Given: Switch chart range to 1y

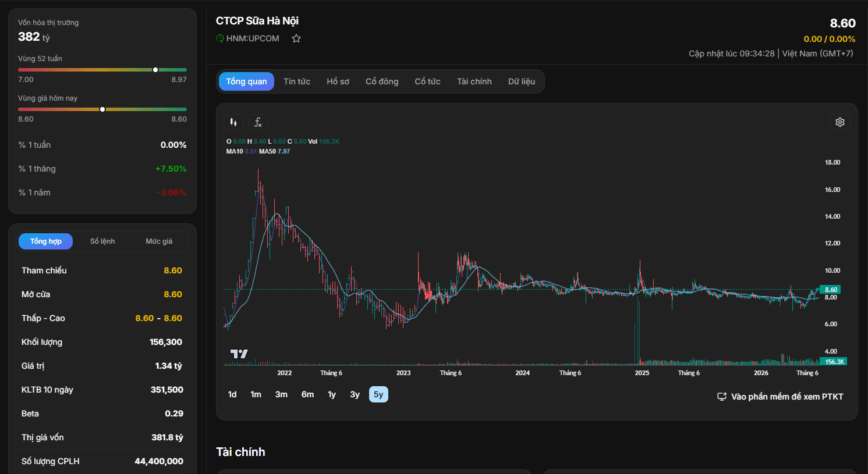Looking at the screenshot, I should click(332, 394).
